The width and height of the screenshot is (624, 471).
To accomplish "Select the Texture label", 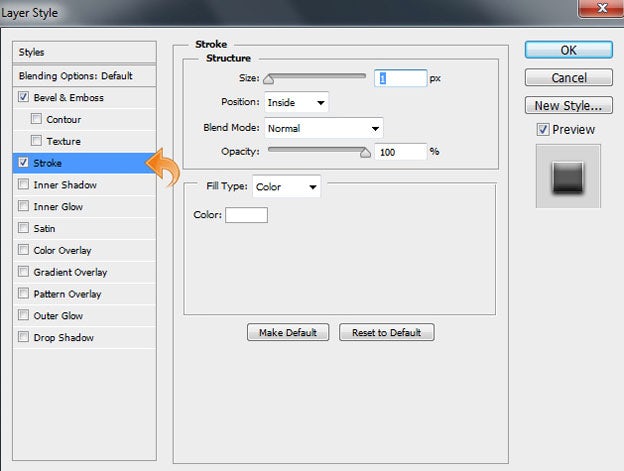I will click(64, 141).
